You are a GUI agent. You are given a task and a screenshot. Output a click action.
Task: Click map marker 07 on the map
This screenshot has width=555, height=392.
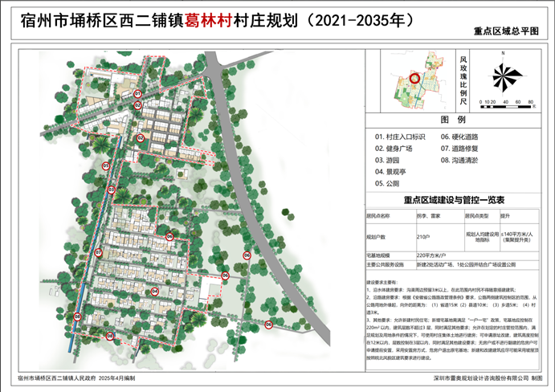[x=99, y=252]
